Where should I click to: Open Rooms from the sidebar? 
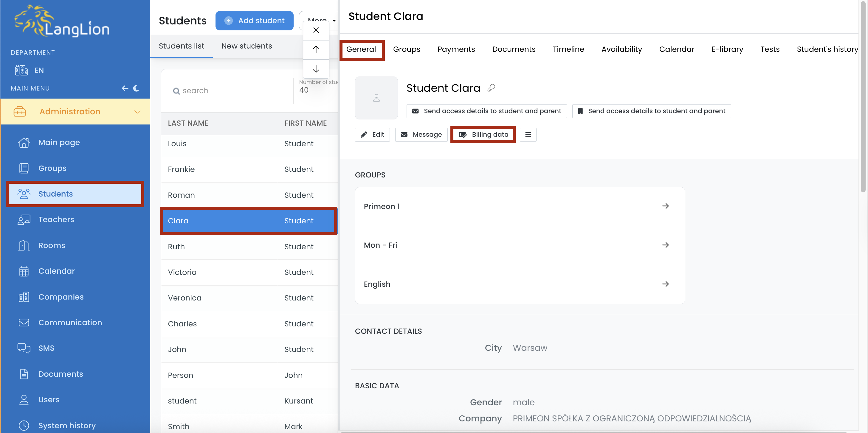click(52, 245)
